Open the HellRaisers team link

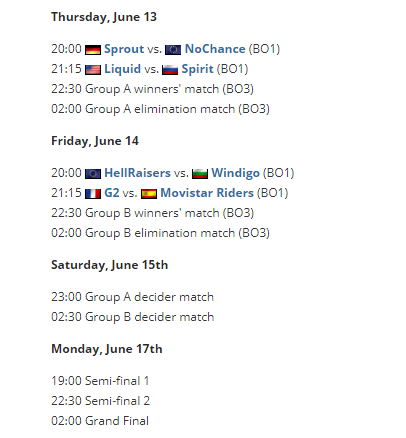point(137,173)
